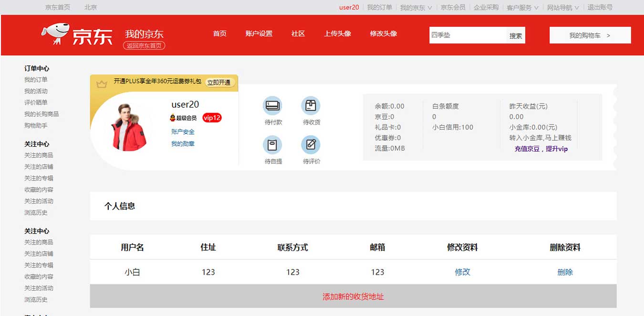The height and width of the screenshot is (316, 644).
Task: Click the 个人信息 heading
Action: point(120,206)
